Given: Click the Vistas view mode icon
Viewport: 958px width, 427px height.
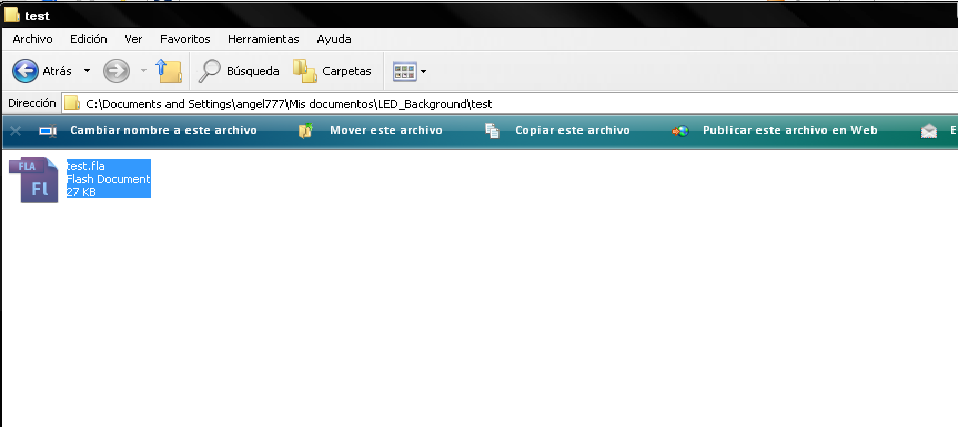Looking at the screenshot, I should 404,71.
